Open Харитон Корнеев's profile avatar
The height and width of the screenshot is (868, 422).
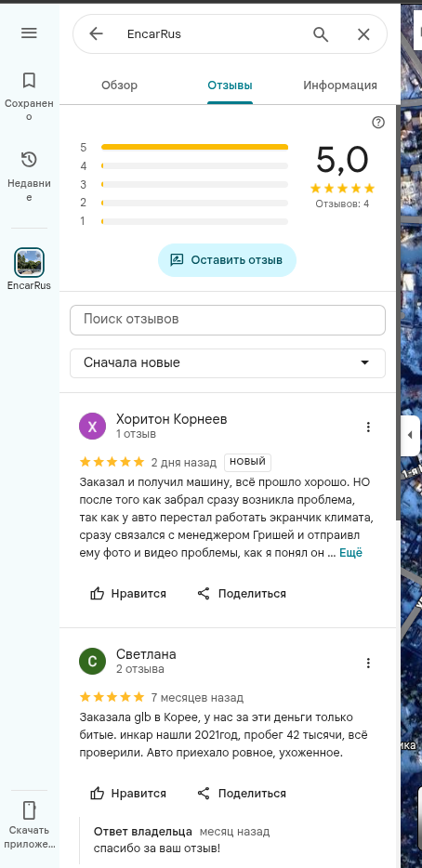click(x=92, y=427)
